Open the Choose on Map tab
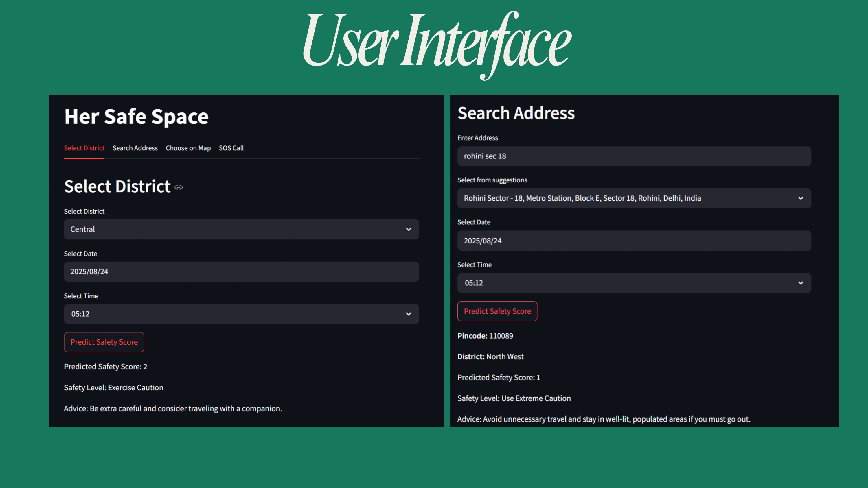Screen dimensions: 868x488 pyautogui.click(x=188, y=148)
